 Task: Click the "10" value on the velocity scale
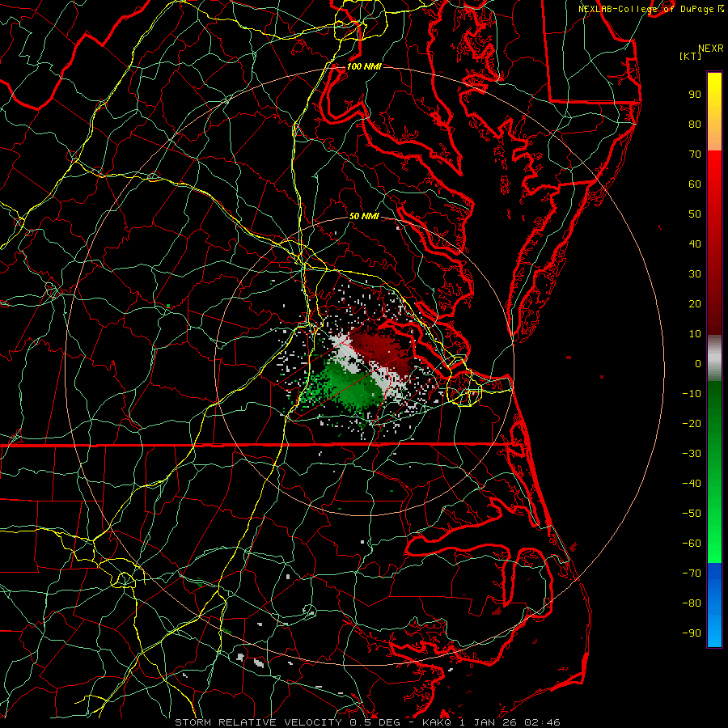[695, 334]
